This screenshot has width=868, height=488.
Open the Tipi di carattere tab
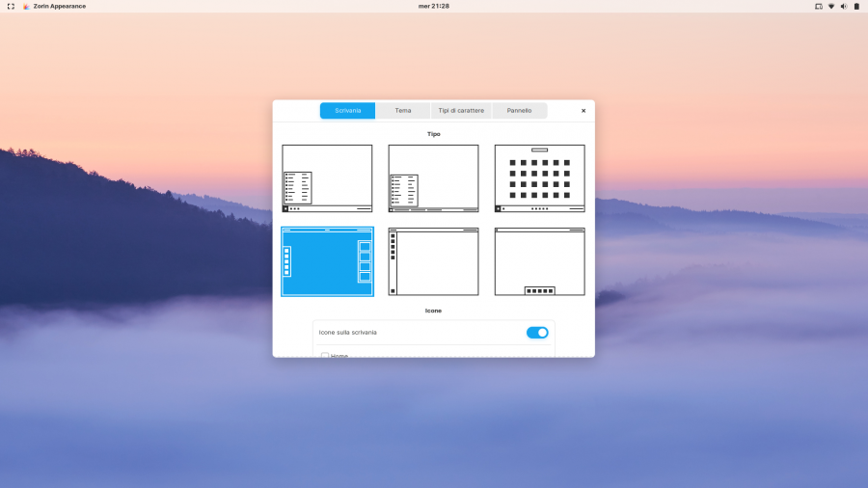pyautogui.click(x=461, y=111)
